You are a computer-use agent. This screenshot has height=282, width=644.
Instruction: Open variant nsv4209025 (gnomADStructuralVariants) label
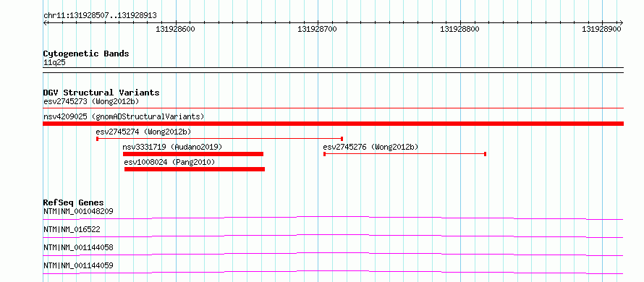(x=124, y=116)
